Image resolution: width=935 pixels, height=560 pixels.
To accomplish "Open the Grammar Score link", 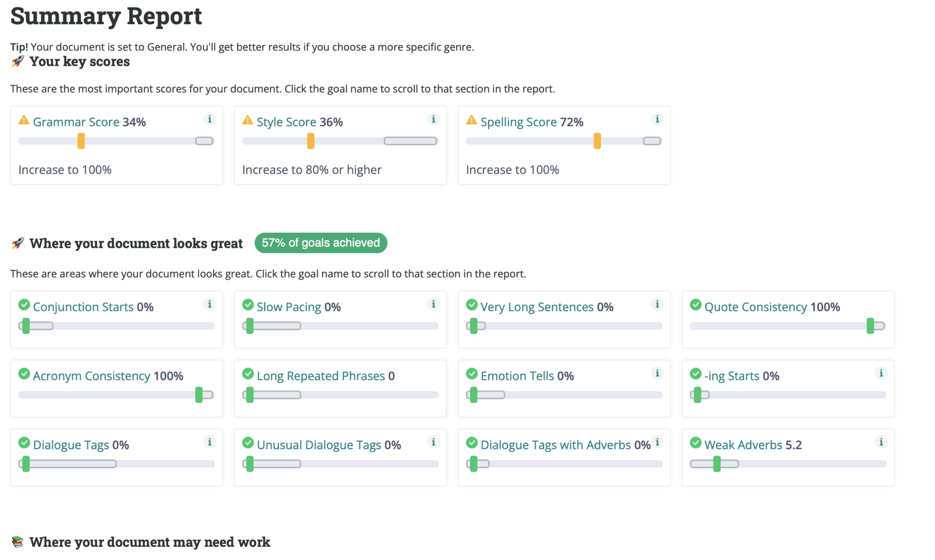I will coord(76,122).
